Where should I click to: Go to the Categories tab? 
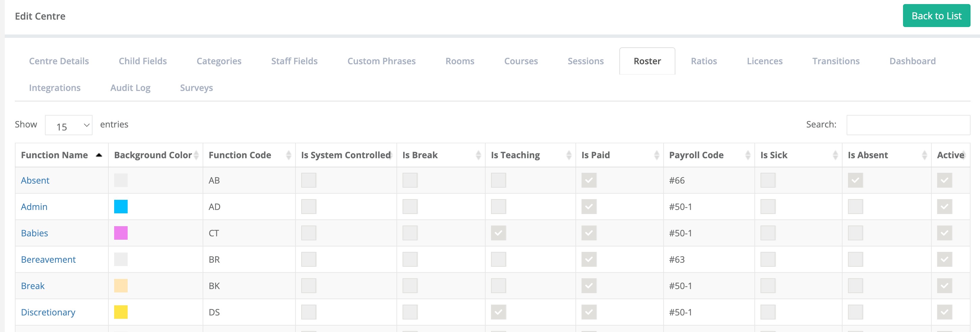tap(219, 61)
